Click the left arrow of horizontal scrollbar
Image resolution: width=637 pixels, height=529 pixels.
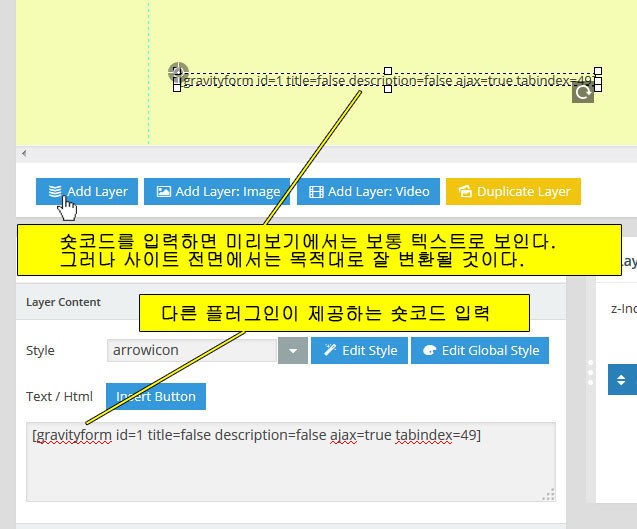click(22, 153)
